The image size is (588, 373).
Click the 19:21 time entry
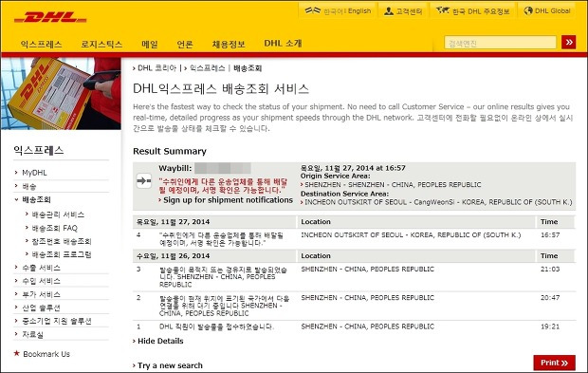point(550,326)
